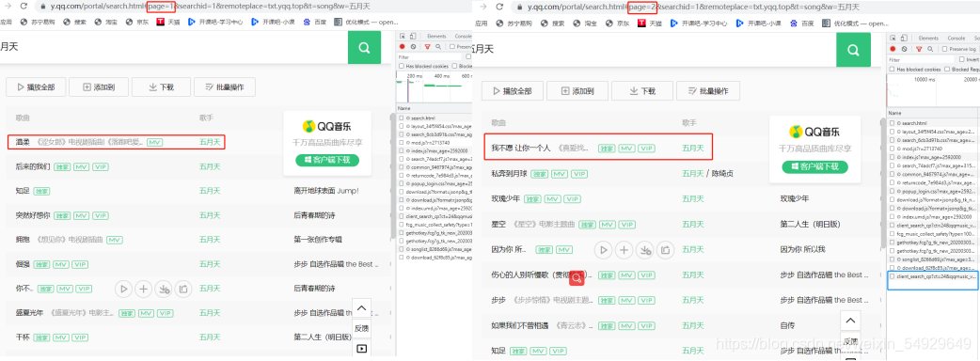Open Console tab in left DevTools
This screenshot has width=980, height=361.
[x=463, y=37]
